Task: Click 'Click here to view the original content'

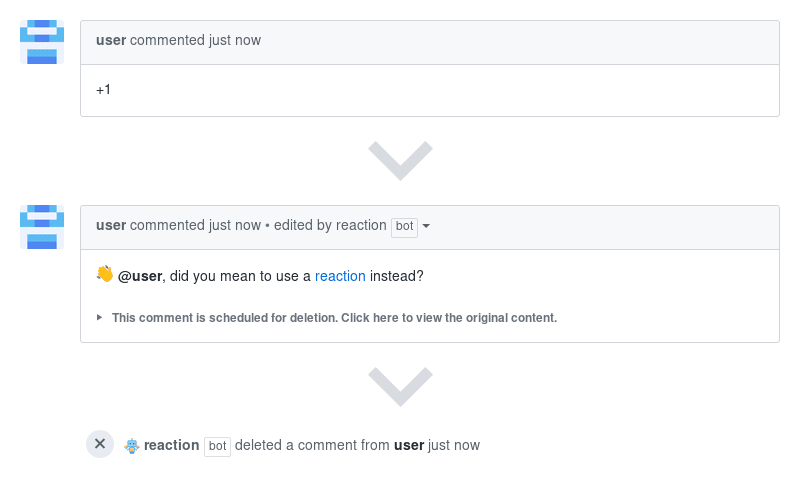Action: (448, 318)
